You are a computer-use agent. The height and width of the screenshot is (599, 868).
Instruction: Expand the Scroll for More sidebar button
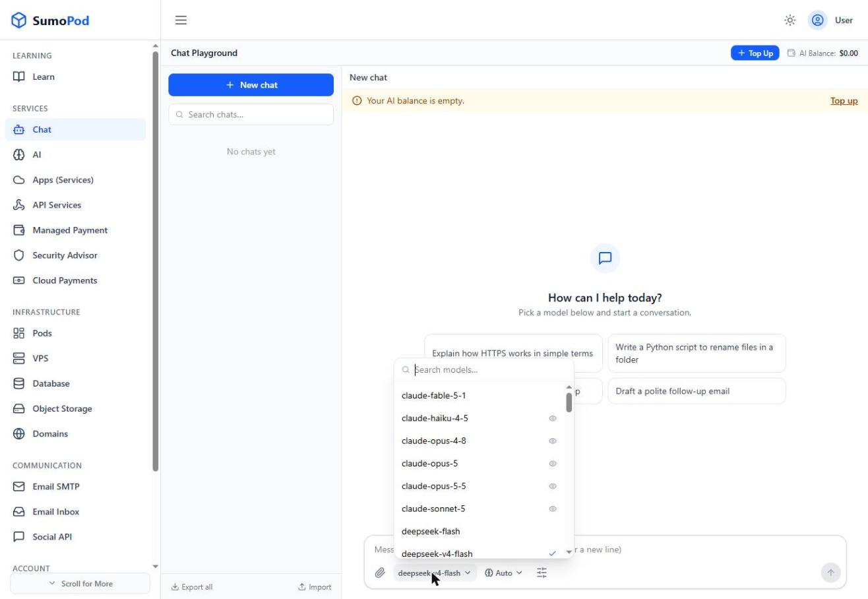coord(80,584)
